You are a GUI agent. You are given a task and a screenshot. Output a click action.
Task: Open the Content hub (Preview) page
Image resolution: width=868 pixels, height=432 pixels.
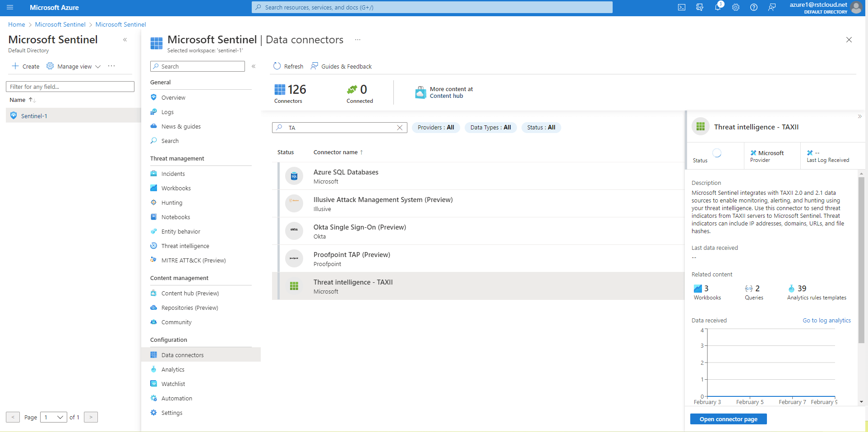click(189, 293)
